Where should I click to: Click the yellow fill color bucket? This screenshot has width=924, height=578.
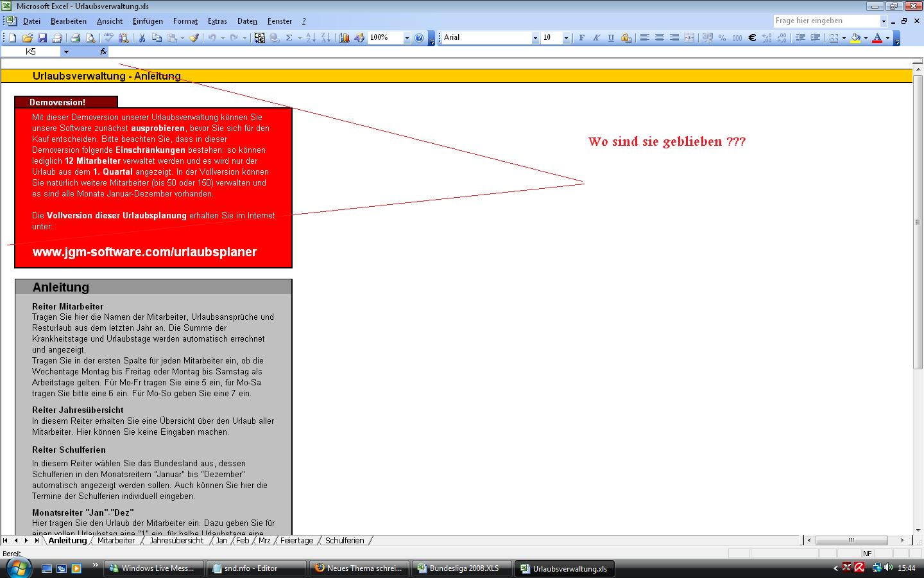(x=855, y=38)
